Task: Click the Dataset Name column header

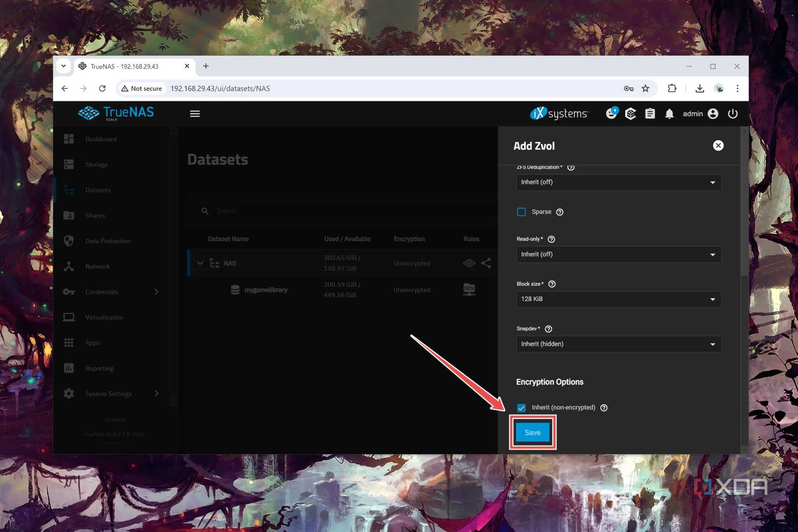Action: 228,239
